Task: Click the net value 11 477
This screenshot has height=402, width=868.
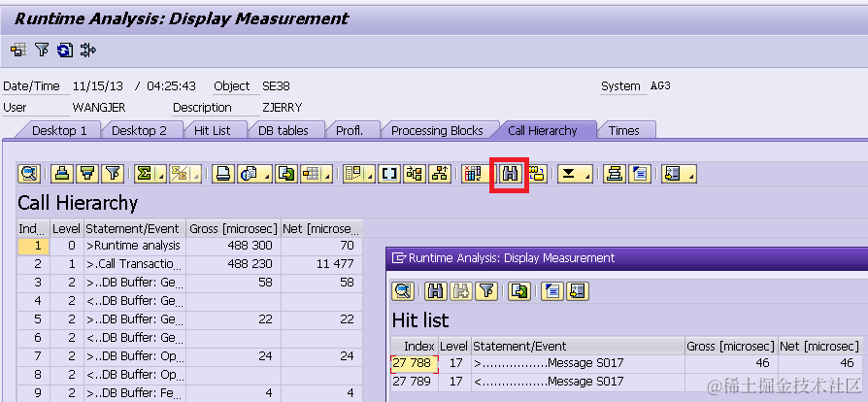Action: click(321, 264)
